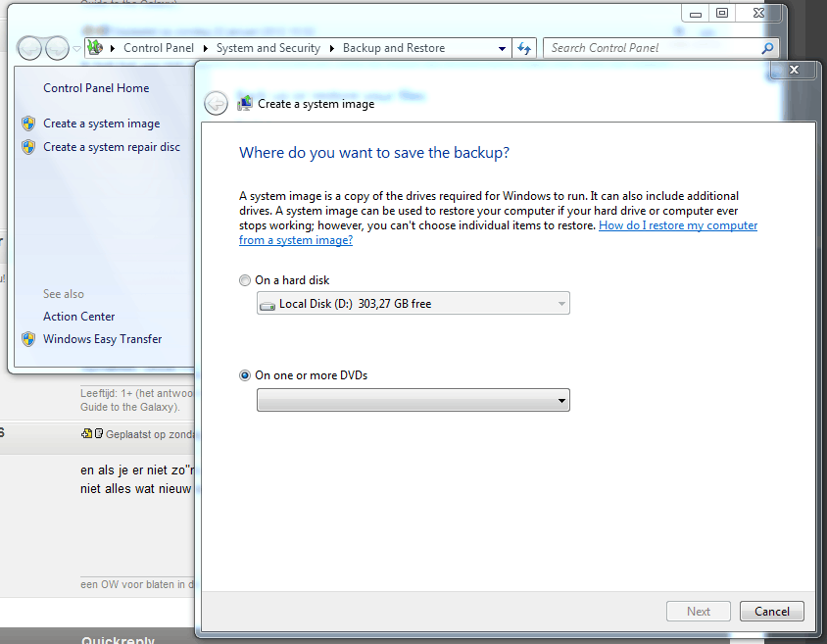Open the Backup and Restore breadcrumb dropdown arrow
Viewport: 827px width, 644px height.
502,47
